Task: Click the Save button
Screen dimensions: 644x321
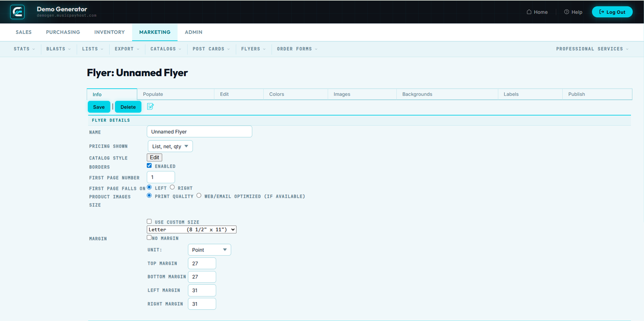Action: pos(99,107)
